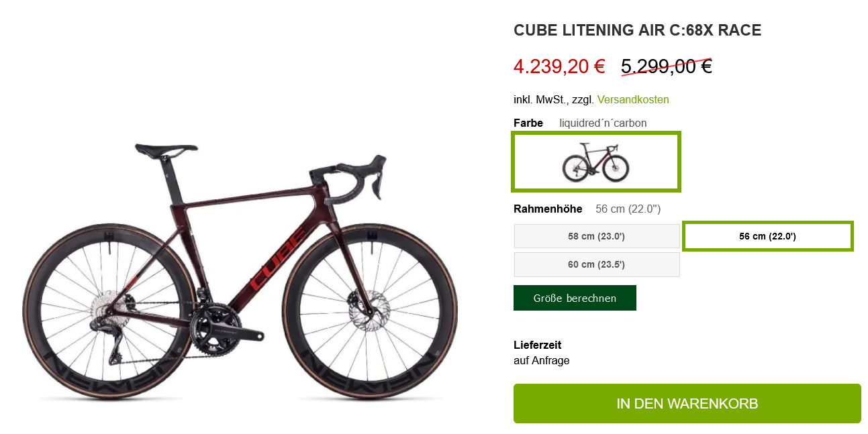Image resolution: width=868 pixels, height=434 pixels.
Task: Click the bike saddle in the main photo
Action: click(x=164, y=148)
